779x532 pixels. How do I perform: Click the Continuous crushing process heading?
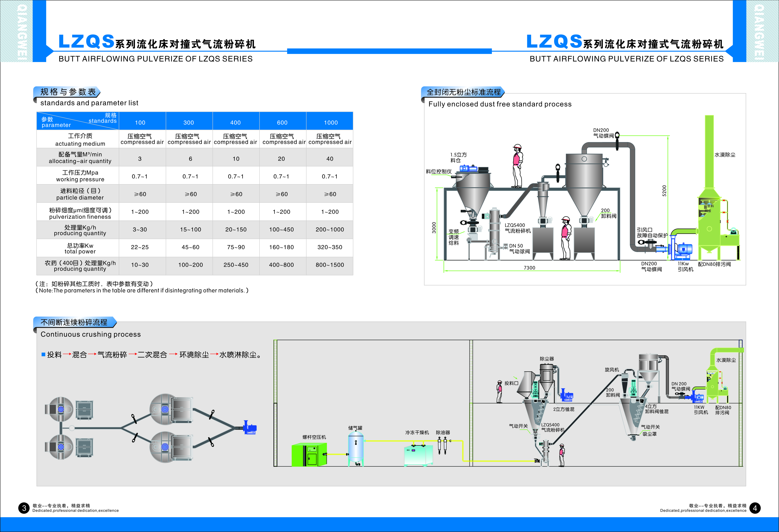click(x=91, y=334)
